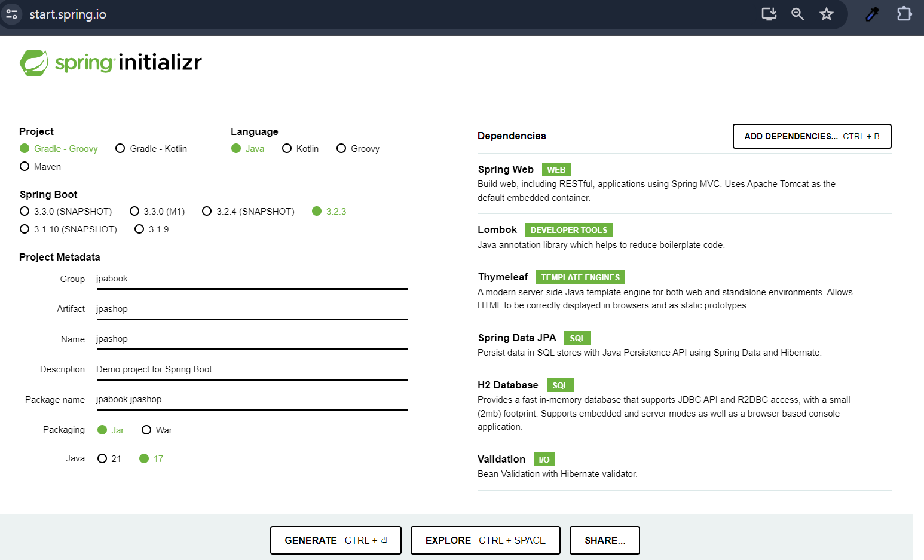Click the site info icon in the address bar

pos(11,14)
